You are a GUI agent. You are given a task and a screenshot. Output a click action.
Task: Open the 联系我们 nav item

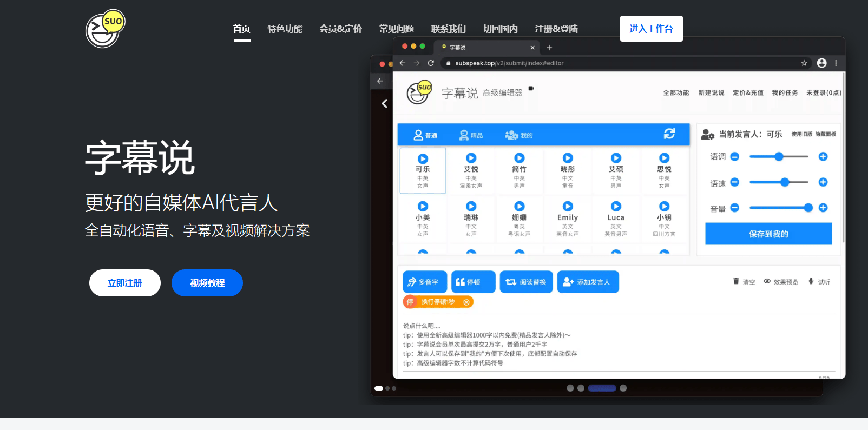click(x=449, y=29)
